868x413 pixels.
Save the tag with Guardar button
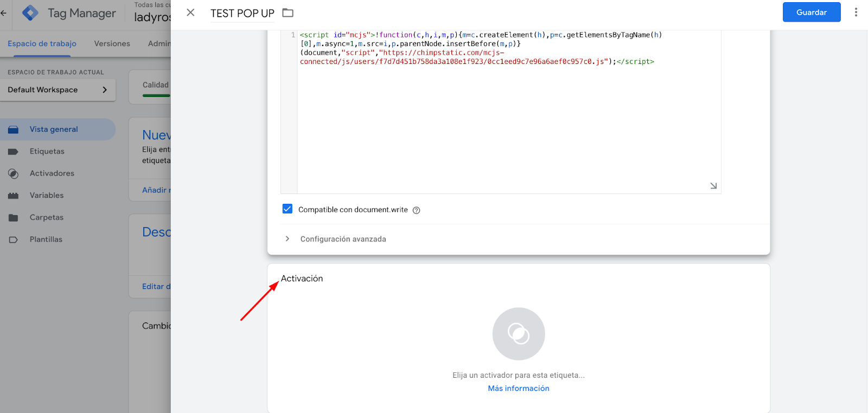tap(812, 12)
